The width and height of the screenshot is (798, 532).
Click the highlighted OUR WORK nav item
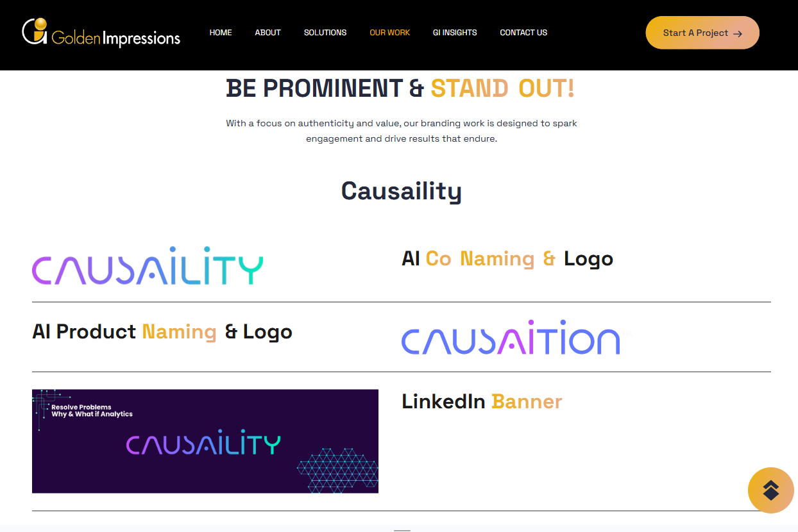pyautogui.click(x=389, y=33)
